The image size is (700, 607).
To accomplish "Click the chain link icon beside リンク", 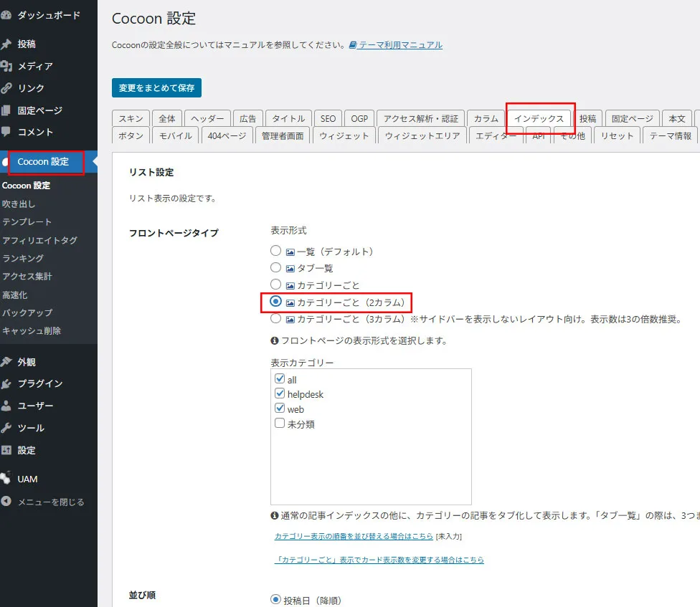I will coord(6,89).
